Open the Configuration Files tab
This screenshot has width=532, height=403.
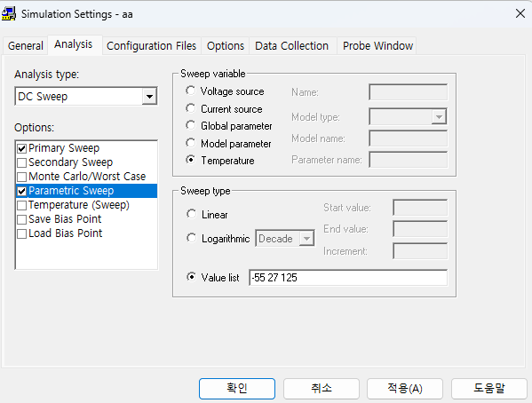tap(151, 46)
